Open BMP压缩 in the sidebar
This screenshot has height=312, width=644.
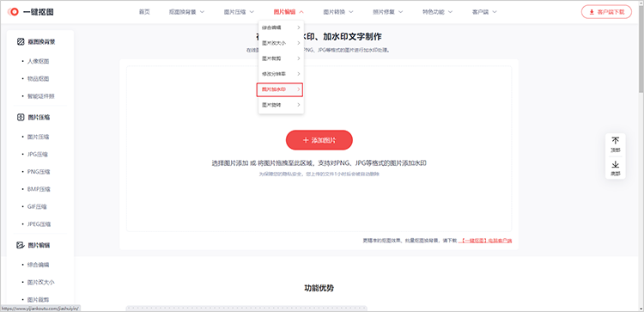39,189
